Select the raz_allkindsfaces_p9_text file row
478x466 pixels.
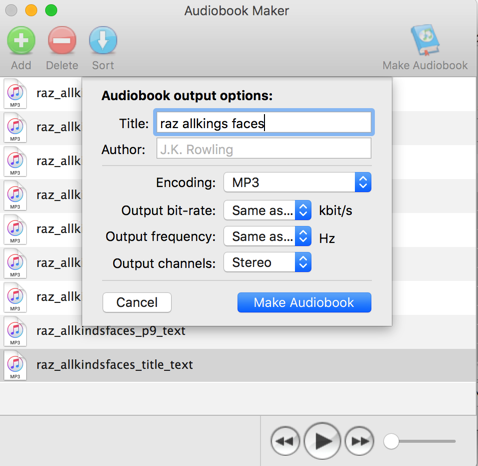click(x=239, y=331)
